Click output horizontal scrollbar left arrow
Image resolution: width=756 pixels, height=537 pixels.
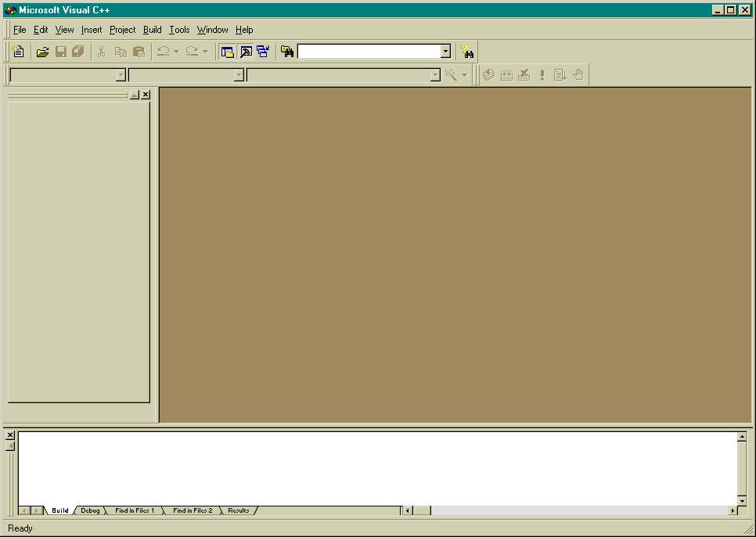click(x=408, y=510)
